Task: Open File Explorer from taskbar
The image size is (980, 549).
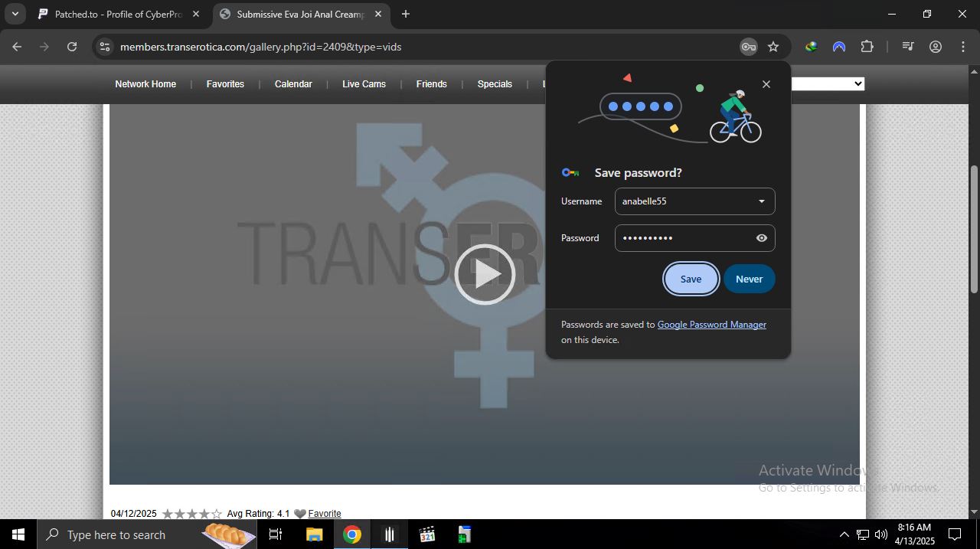Action: (314, 534)
